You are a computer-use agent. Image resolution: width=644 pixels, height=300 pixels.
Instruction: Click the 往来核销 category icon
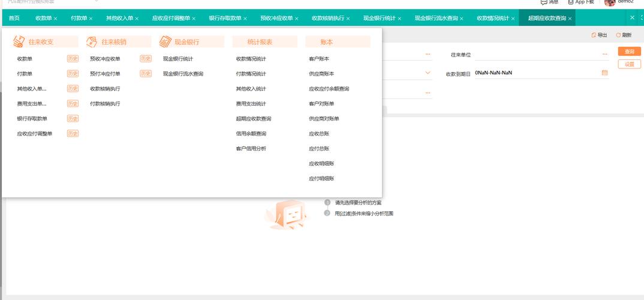pyautogui.click(x=92, y=41)
